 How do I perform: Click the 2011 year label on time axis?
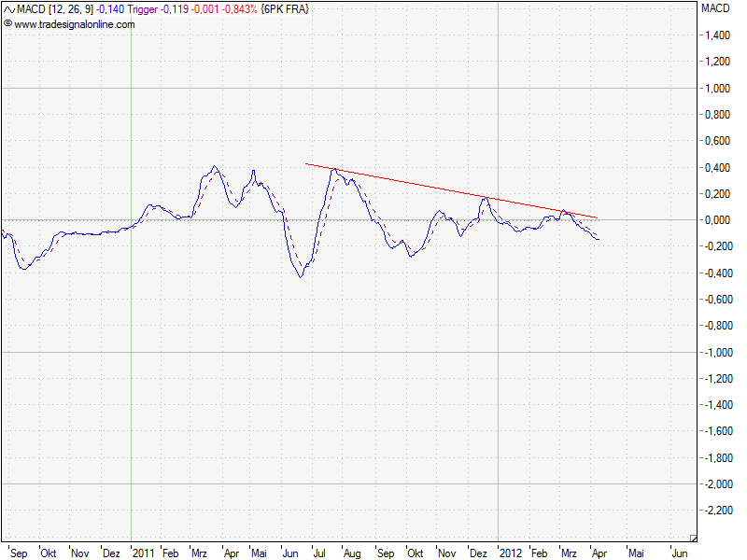(x=143, y=553)
